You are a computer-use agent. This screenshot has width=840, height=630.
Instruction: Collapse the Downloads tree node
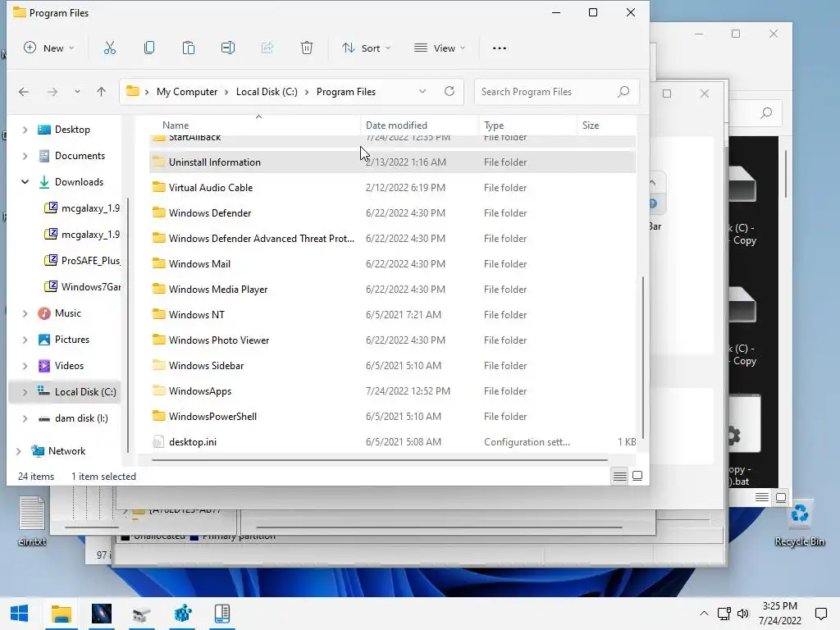click(x=25, y=182)
